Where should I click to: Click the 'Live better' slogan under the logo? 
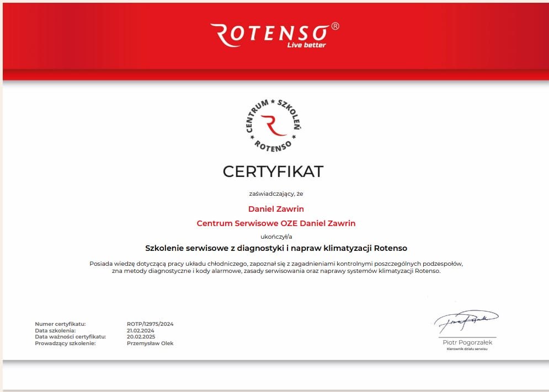point(306,45)
